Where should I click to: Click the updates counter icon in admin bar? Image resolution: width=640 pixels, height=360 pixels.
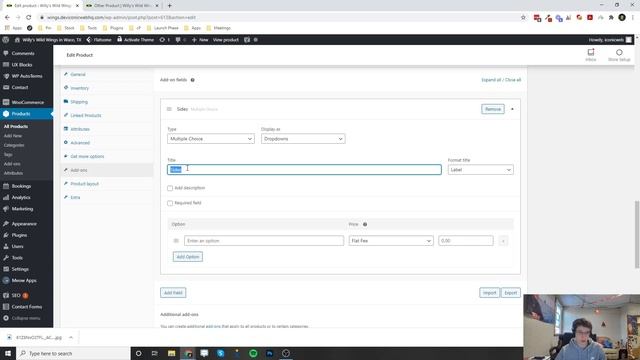pos(162,40)
